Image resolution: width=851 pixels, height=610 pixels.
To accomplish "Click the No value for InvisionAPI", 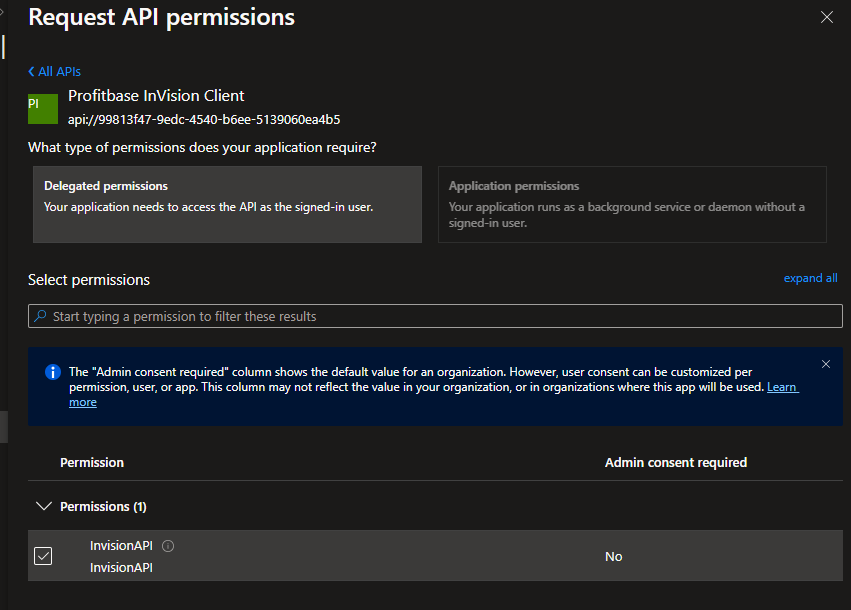I will pos(613,557).
